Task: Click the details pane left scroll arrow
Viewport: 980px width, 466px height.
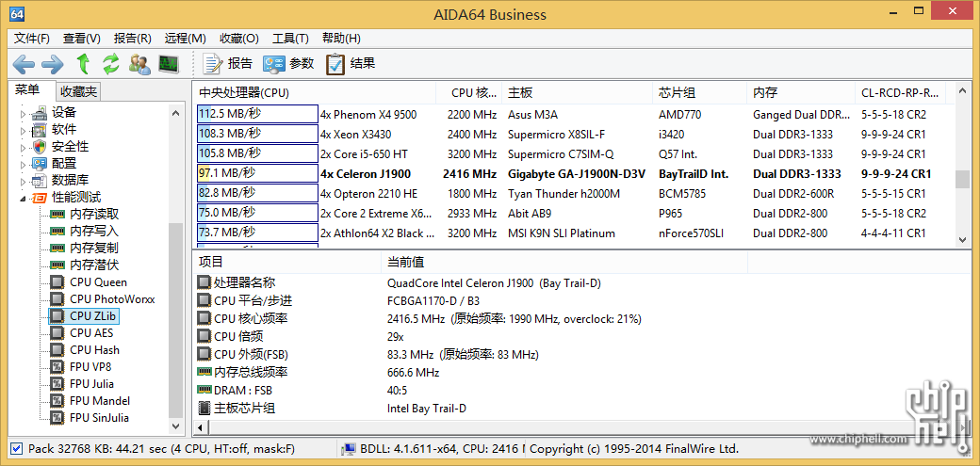Action: click(x=201, y=428)
